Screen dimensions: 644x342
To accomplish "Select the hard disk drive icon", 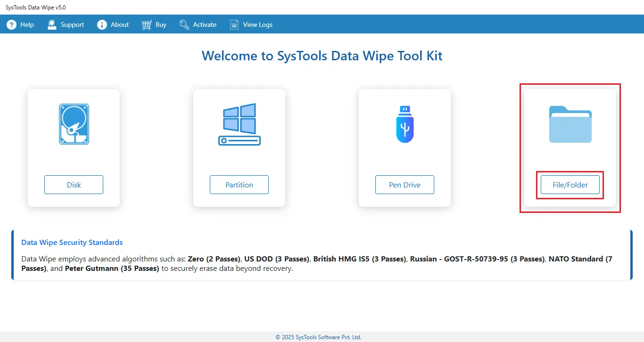I will [x=74, y=124].
